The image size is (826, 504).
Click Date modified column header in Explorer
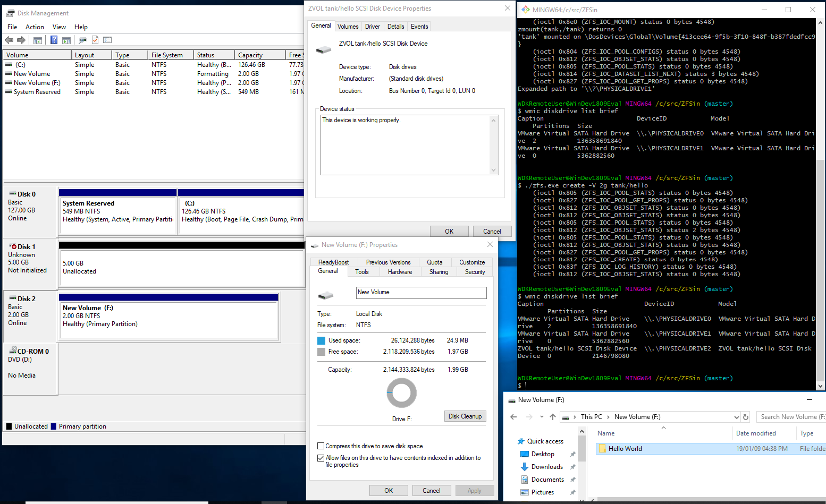coord(764,433)
